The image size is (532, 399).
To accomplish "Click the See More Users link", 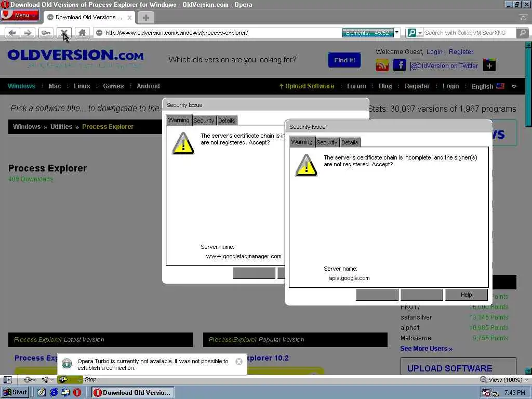I will (426, 349).
